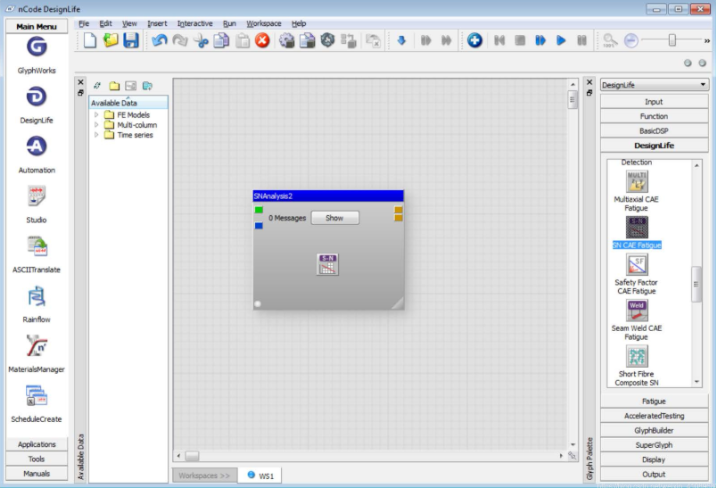
Task: Copy selection using toolbar icon
Action: tap(221, 41)
